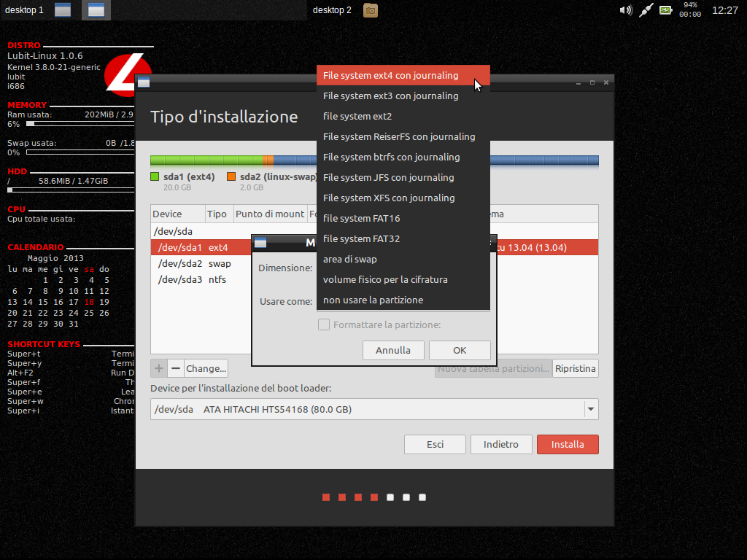Click the installer window icon in the title bar

[x=144, y=82]
